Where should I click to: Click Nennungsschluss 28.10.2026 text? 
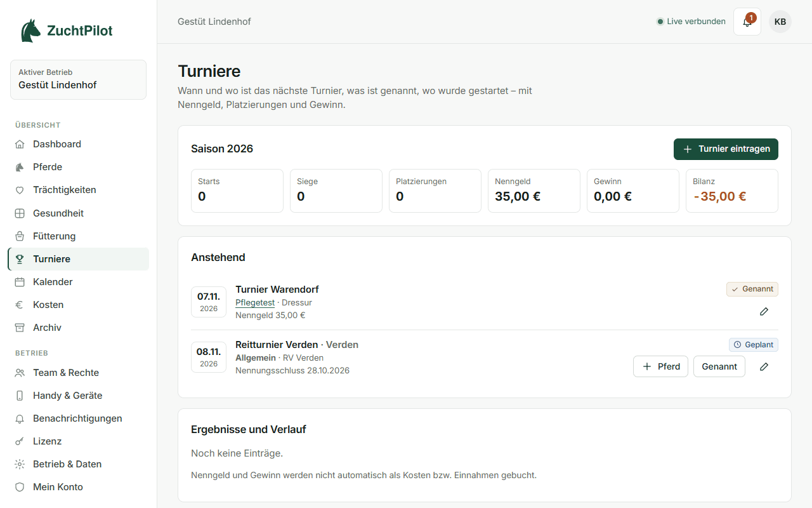292,370
